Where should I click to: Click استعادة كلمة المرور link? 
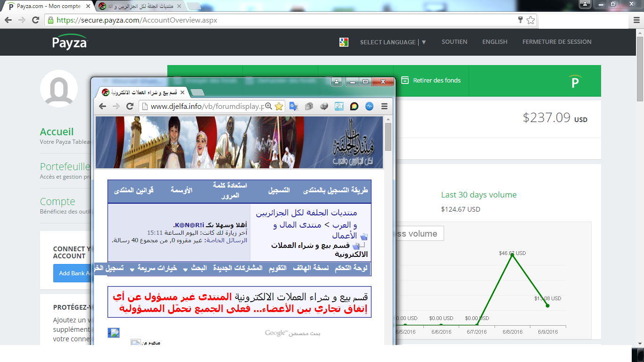point(230,190)
